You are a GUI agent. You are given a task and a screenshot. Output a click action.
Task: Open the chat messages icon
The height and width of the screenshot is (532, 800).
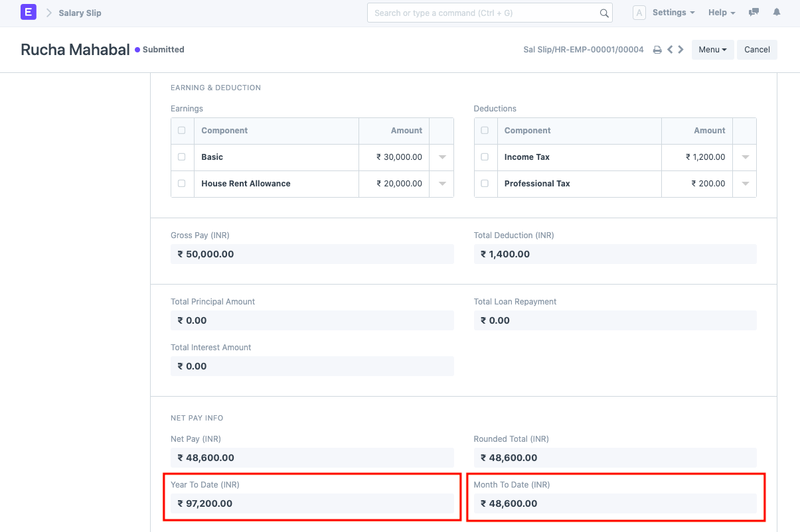[x=754, y=13]
